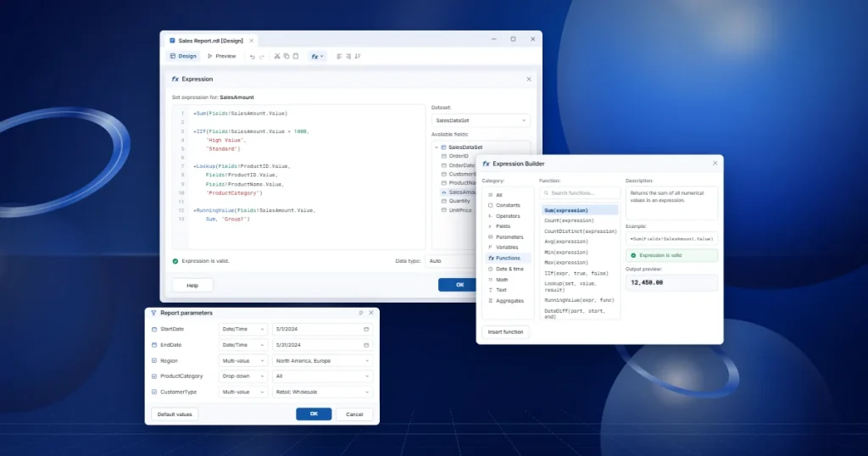Screen dimensions: 868x456
Task: Select the Parameters category
Action: tap(505, 236)
